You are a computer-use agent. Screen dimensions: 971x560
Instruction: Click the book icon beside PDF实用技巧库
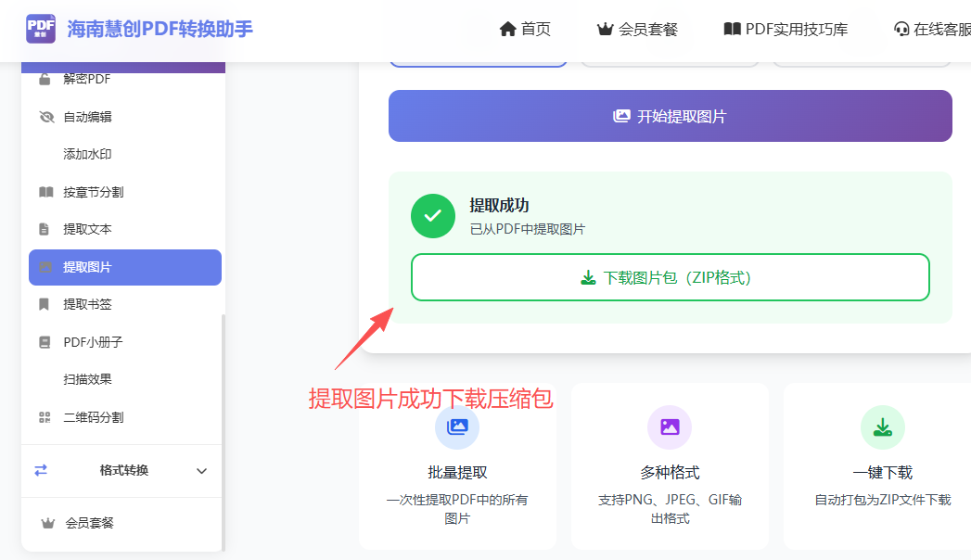pos(733,29)
